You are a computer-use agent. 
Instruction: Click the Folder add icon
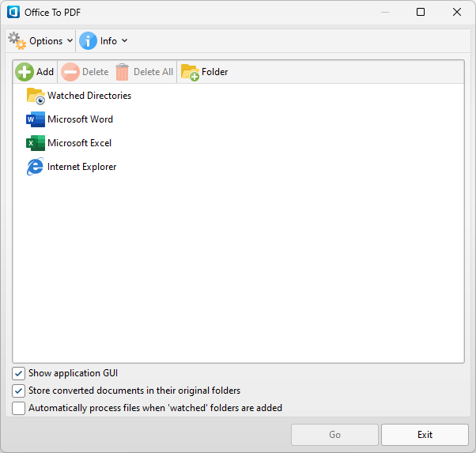click(x=190, y=72)
